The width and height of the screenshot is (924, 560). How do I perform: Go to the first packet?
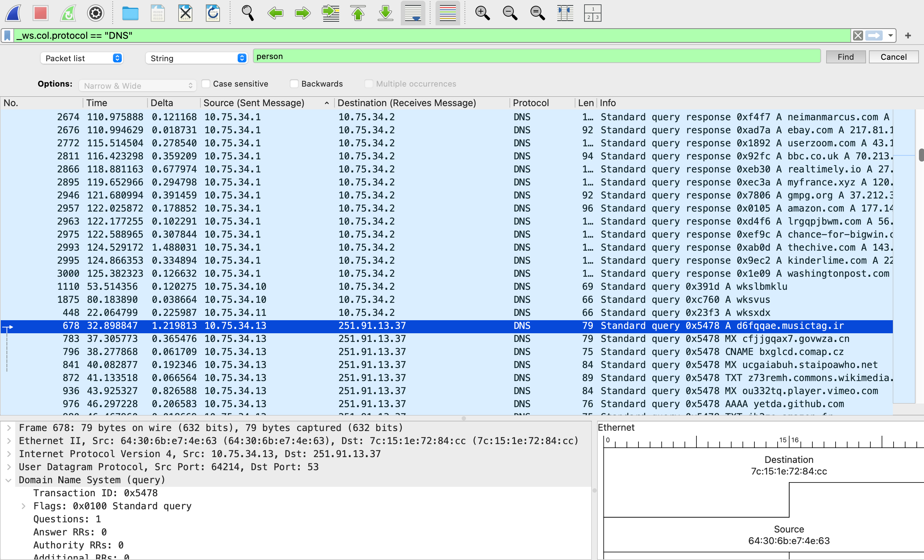point(358,13)
